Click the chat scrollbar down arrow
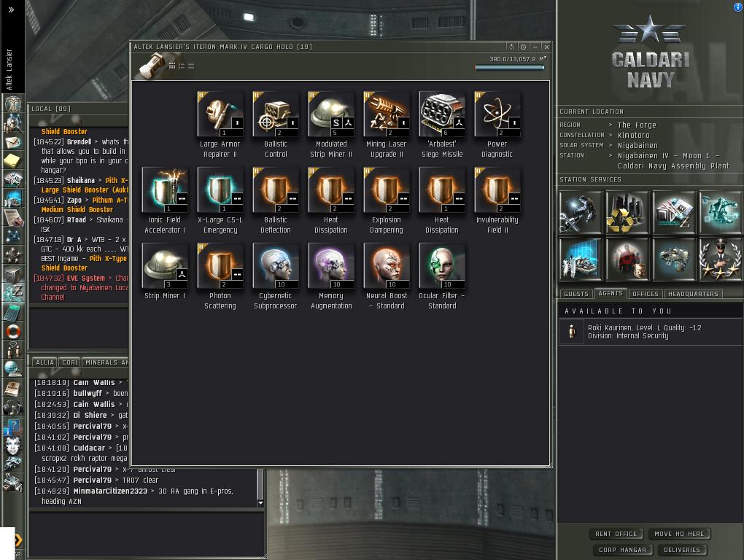The image size is (744, 560). point(260,502)
